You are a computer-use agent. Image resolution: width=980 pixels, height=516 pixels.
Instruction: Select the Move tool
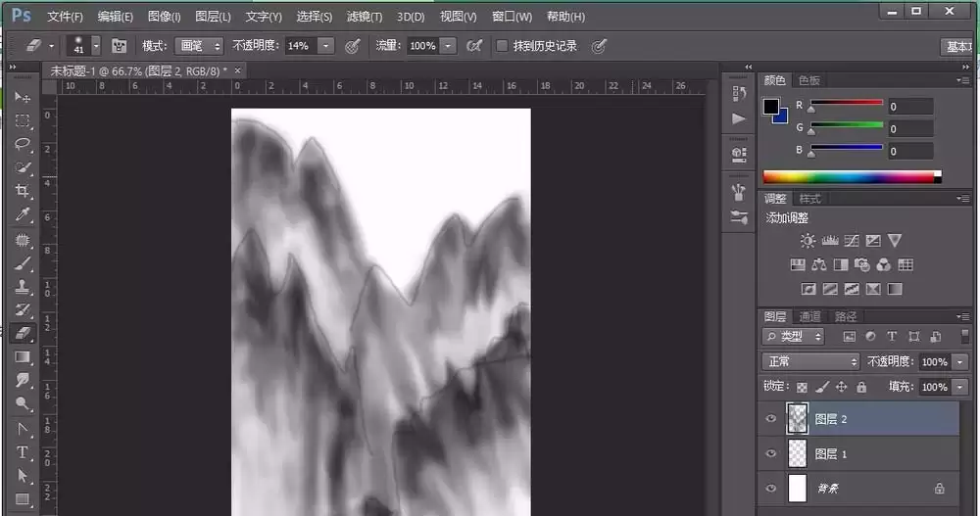[x=23, y=97]
